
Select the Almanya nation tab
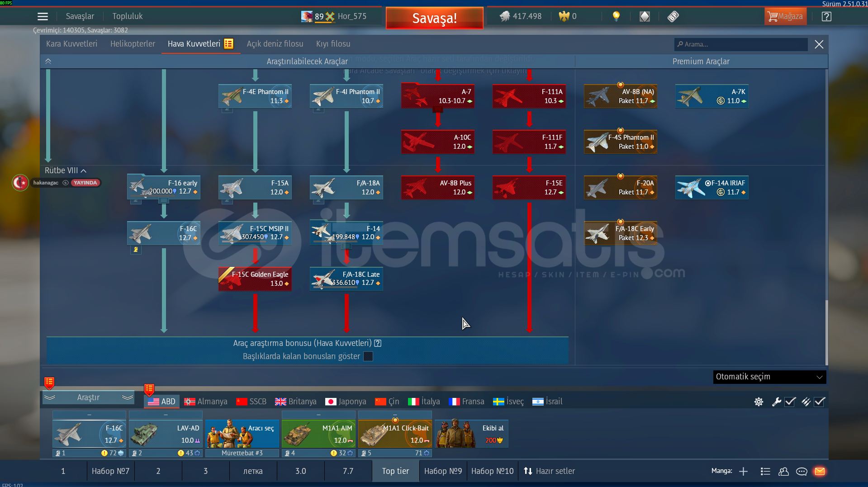(206, 402)
